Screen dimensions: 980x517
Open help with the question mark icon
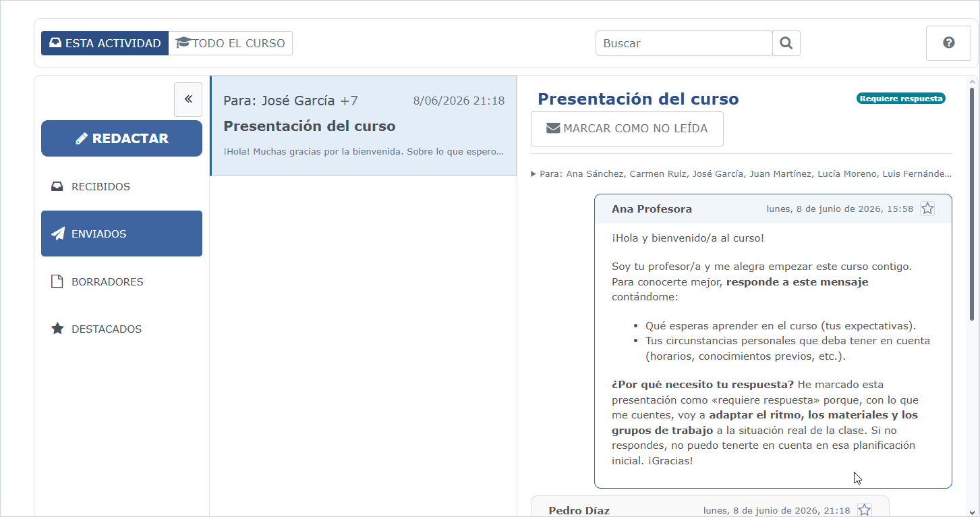click(x=948, y=43)
